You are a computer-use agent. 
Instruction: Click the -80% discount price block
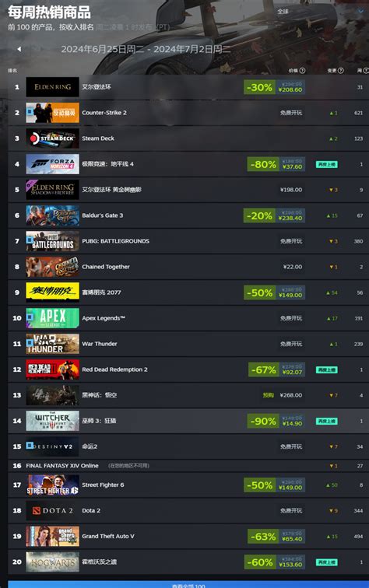point(276,164)
